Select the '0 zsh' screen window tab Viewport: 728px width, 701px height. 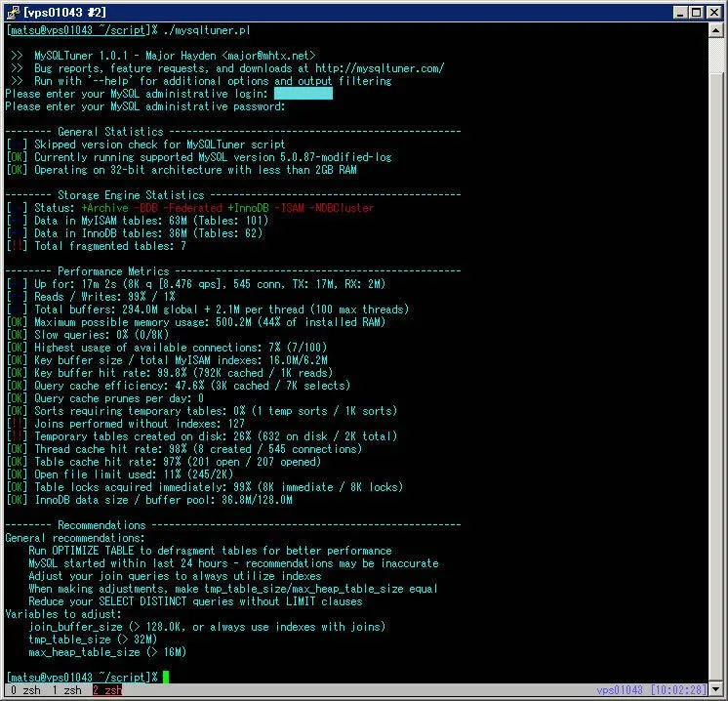(x=25, y=690)
